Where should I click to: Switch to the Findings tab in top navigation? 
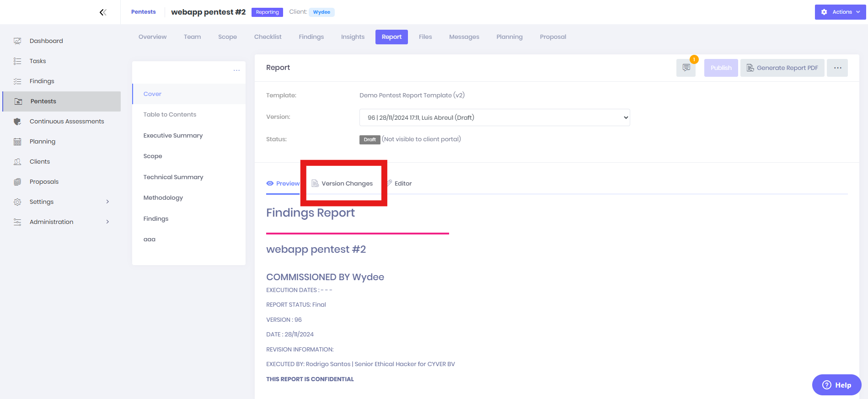311,37
